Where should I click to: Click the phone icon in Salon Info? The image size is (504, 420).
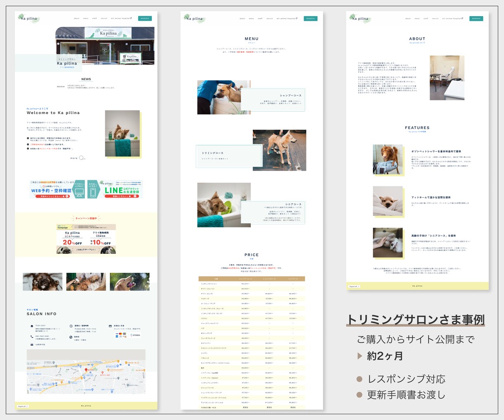[32, 336]
